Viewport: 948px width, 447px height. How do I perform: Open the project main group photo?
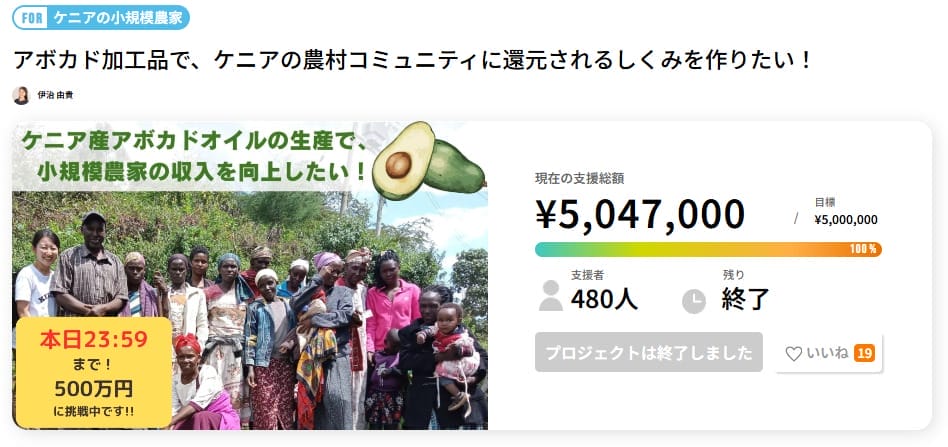(250, 275)
